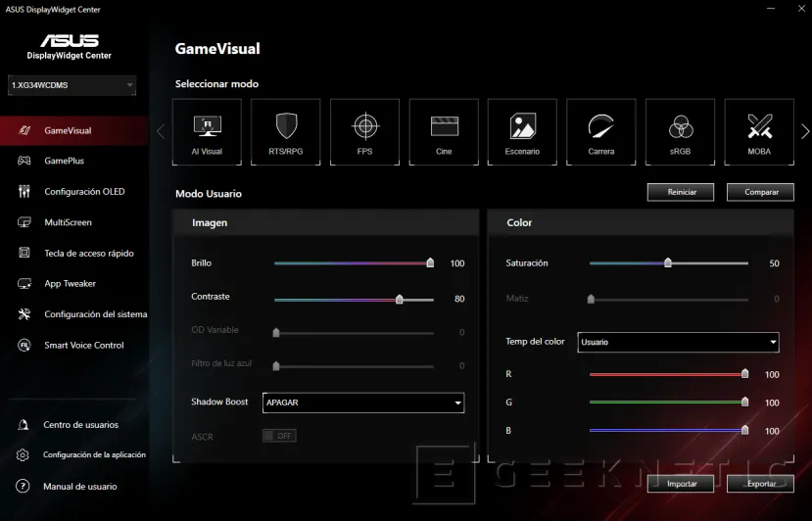Click the Importar button

[x=681, y=483]
